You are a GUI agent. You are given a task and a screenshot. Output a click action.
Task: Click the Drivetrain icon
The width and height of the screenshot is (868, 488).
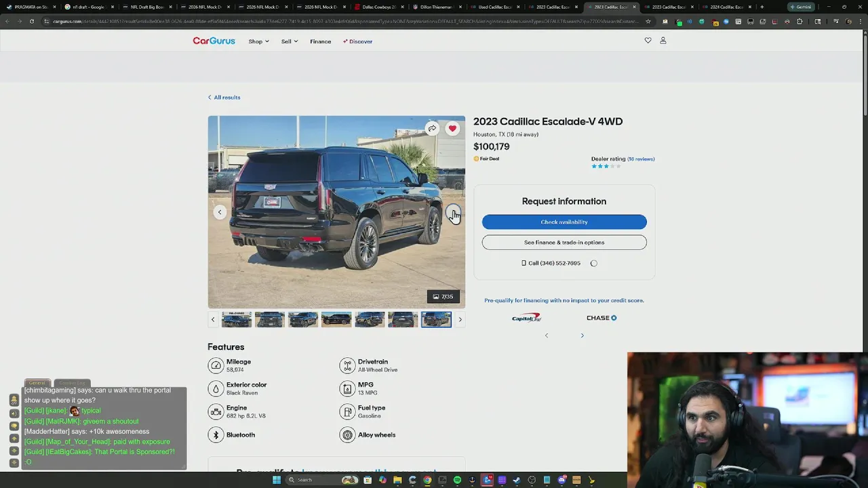[347, 366]
